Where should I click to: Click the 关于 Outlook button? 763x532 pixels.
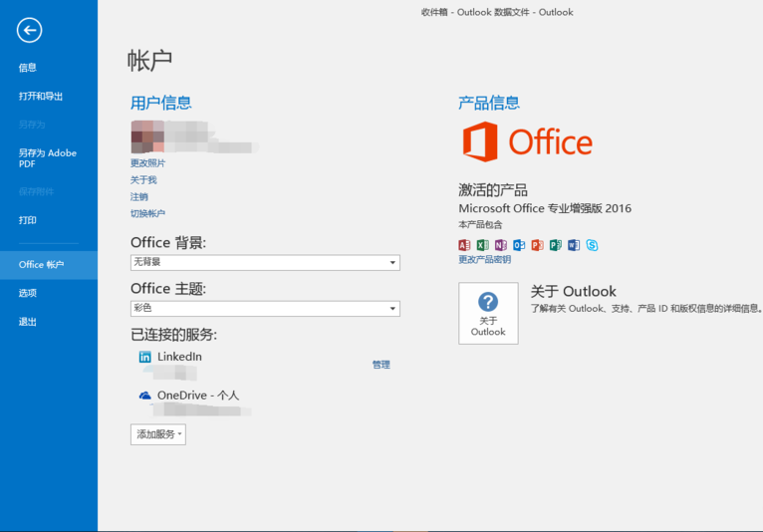488,314
